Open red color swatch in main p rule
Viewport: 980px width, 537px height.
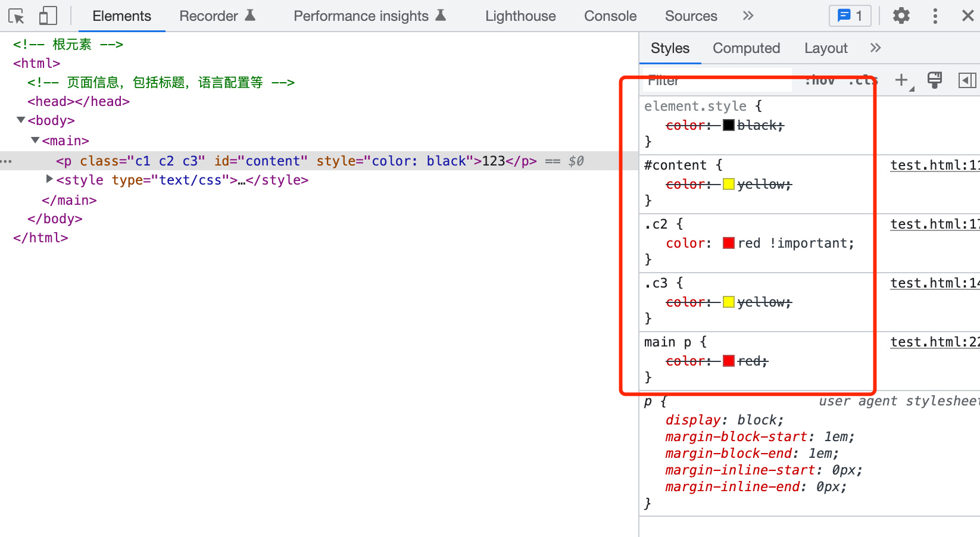tap(729, 361)
